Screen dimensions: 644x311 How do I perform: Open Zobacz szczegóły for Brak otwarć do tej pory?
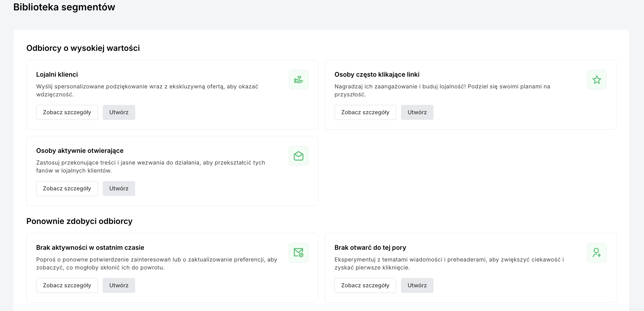[365, 285]
